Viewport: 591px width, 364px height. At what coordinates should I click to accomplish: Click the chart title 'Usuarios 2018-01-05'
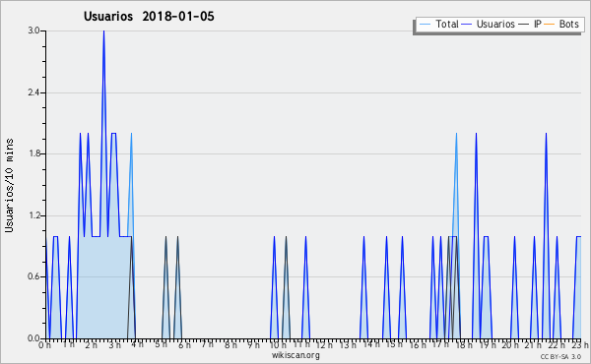point(149,17)
